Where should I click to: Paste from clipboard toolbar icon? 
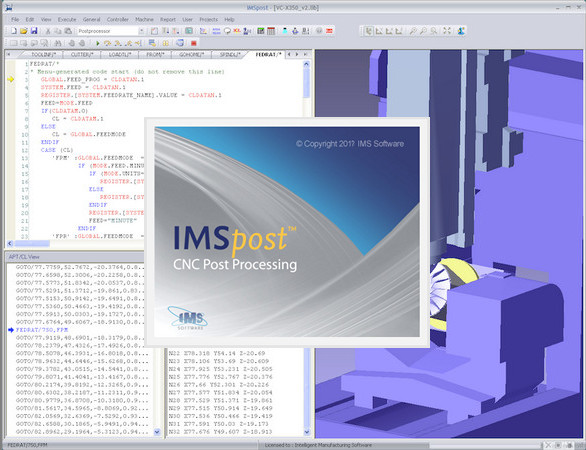(x=68, y=31)
